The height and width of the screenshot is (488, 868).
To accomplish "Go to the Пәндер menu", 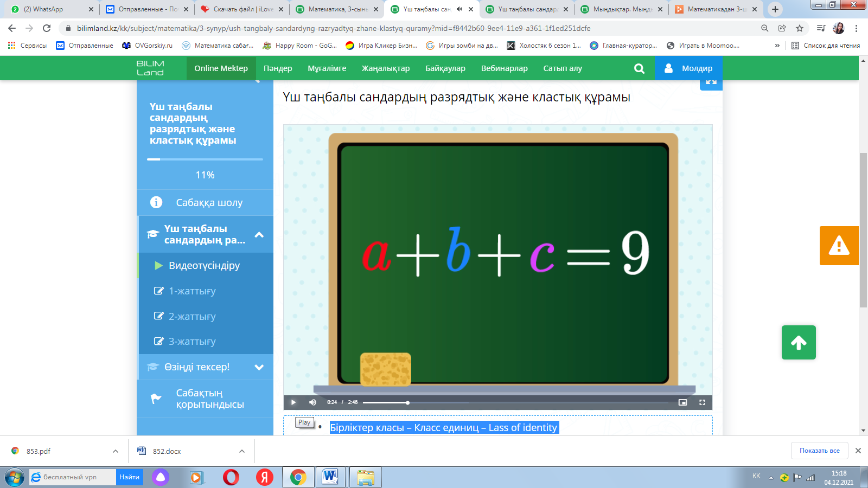I will (x=278, y=68).
